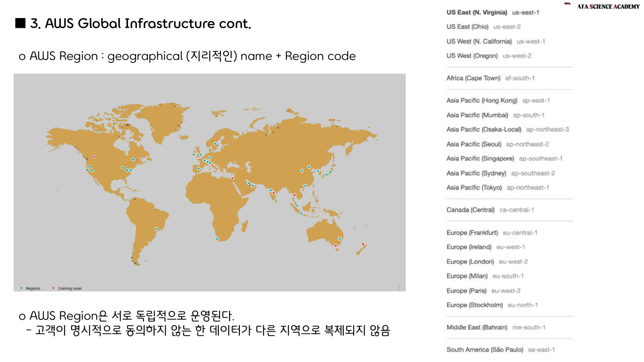Click the region code 'me-south-1'
This screenshot has height=362, width=644.
[529, 327]
